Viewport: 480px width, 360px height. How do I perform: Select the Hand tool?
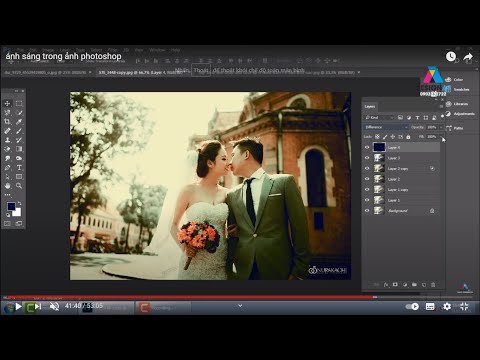pos(7,186)
